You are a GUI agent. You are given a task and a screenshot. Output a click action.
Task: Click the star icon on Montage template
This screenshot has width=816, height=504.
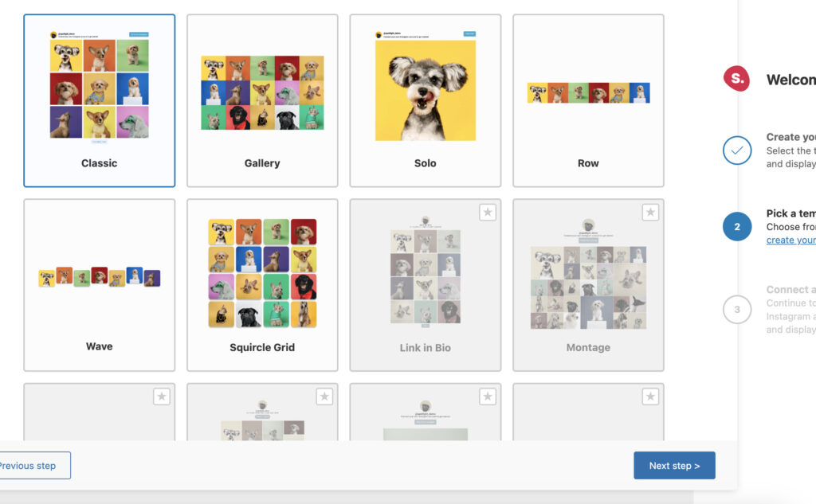[650, 212]
